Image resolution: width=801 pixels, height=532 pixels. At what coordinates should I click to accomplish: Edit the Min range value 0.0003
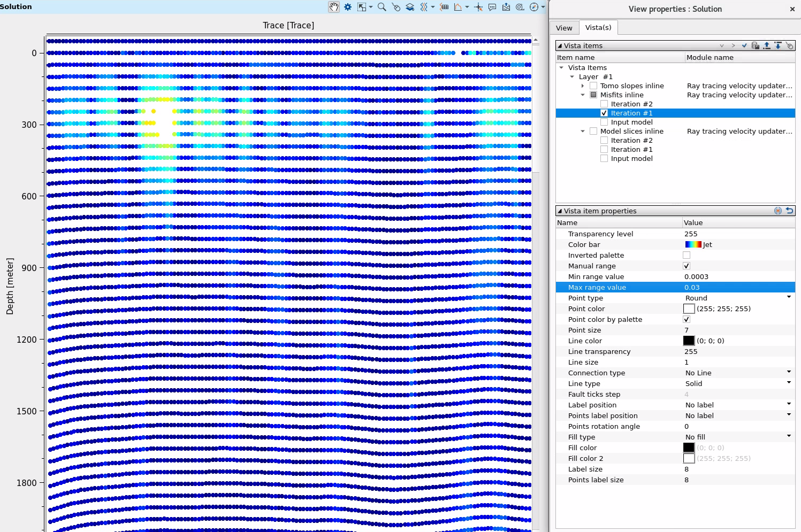[x=738, y=276]
